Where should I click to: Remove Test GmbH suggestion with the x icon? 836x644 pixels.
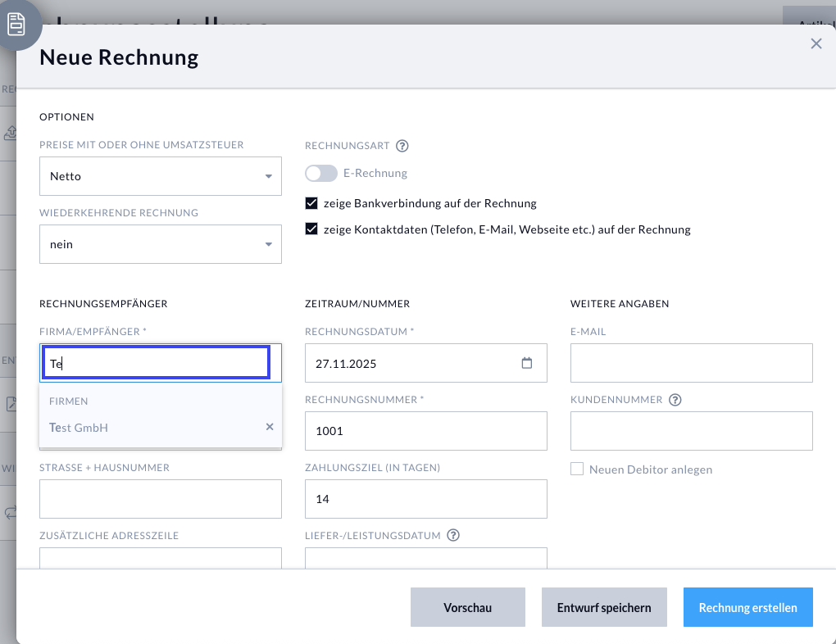pyautogui.click(x=270, y=427)
